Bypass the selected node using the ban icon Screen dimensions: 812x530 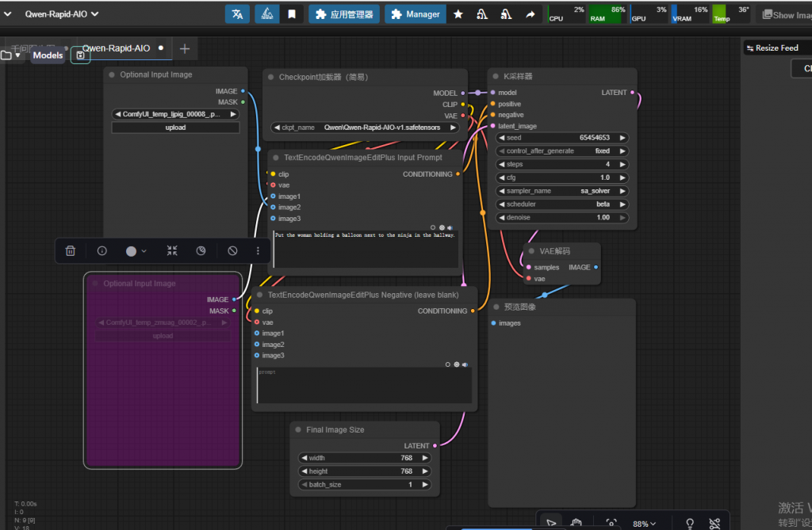pyautogui.click(x=232, y=250)
